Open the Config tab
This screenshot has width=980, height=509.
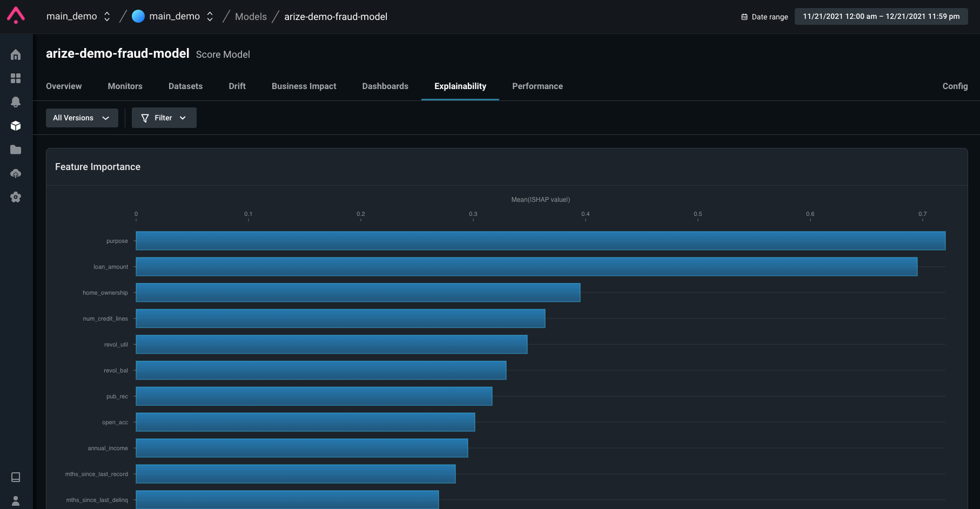click(x=955, y=86)
